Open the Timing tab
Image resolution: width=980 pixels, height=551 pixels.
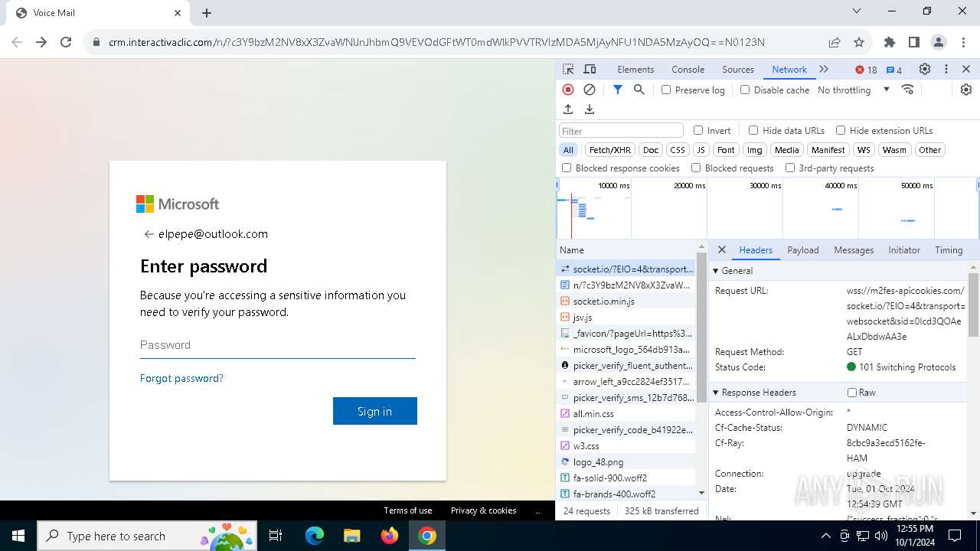point(949,249)
